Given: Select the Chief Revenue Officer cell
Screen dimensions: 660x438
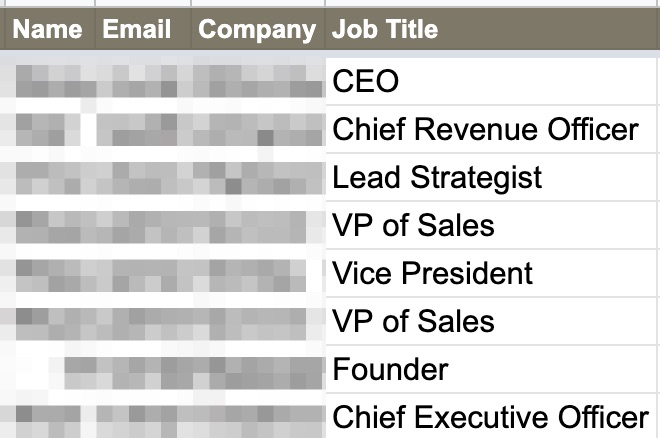Looking at the screenshot, I should (x=485, y=129).
